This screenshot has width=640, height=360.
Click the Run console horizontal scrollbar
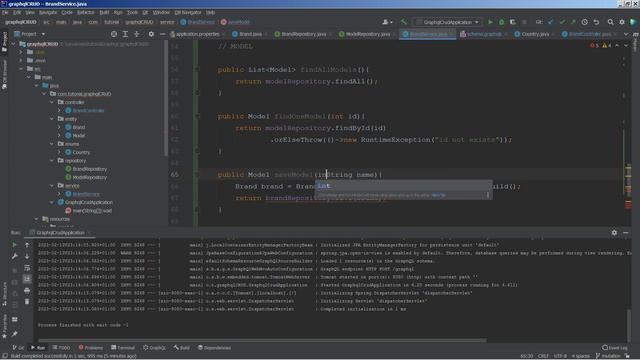(262, 340)
